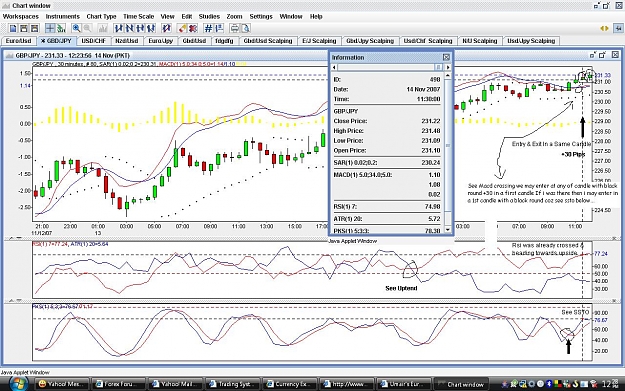Switch to the plain Gbd/Usd tab
The image size is (625, 391).
(x=195, y=41)
